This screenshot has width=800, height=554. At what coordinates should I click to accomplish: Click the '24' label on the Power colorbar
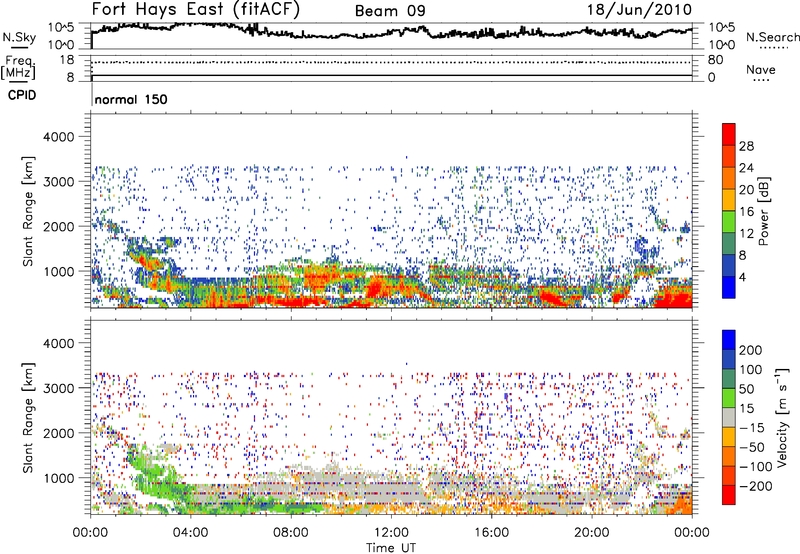coord(746,168)
